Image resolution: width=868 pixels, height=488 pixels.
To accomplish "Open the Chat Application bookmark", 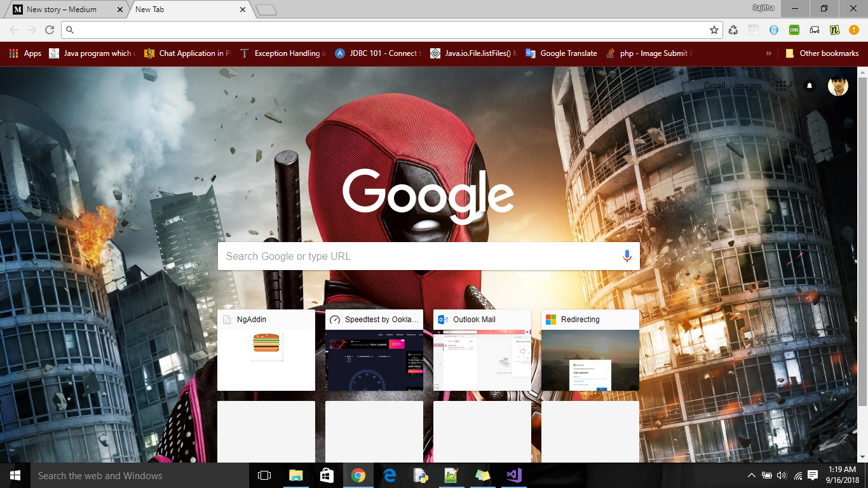I will pyautogui.click(x=187, y=53).
